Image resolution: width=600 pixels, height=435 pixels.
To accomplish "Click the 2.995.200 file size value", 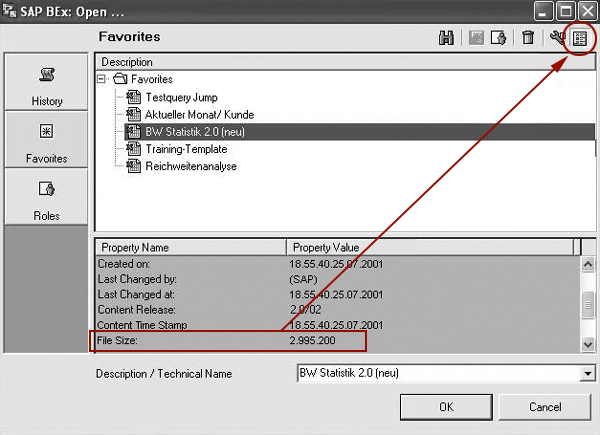I will 312,341.
